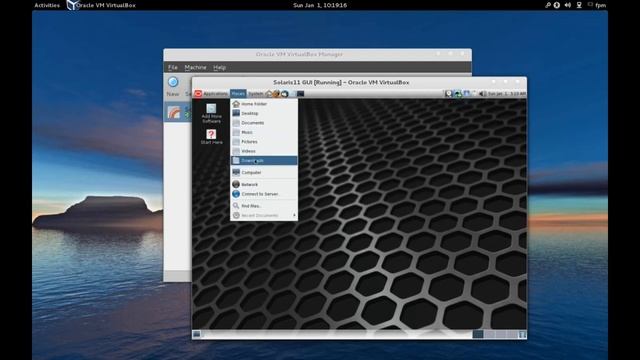Open Home Folder from the Places menu
The image size is (640, 360).
(x=264, y=104)
